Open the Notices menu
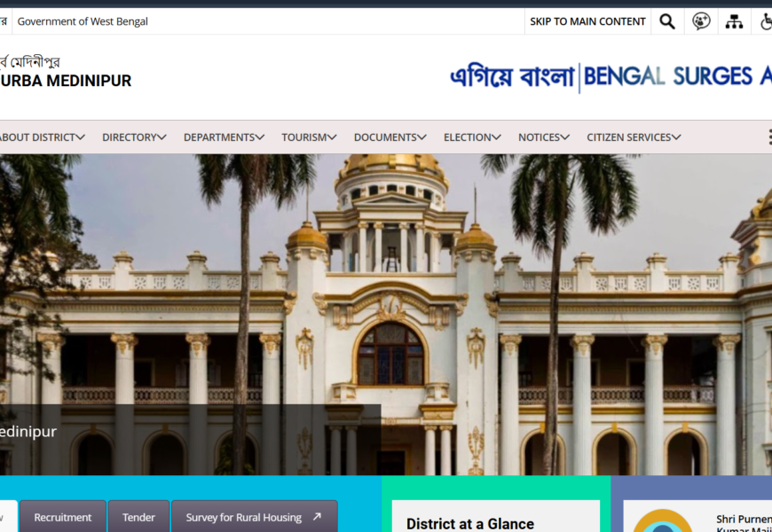The image size is (772, 532). pos(543,137)
